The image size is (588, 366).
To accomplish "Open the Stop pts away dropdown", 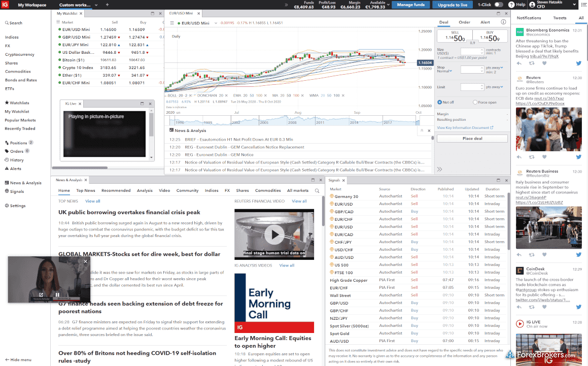I will pyautogui.click(x=495, y=68).
